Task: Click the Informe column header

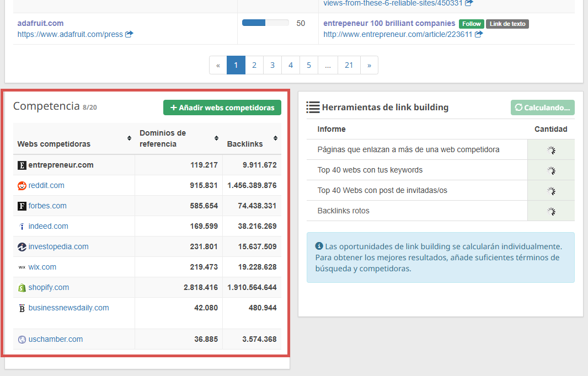Action: pyautogui.click(x=332, y=130)
